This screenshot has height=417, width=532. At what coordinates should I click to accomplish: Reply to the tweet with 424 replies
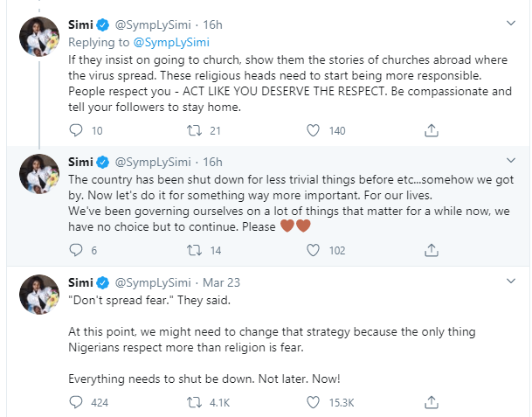(75, 403)
